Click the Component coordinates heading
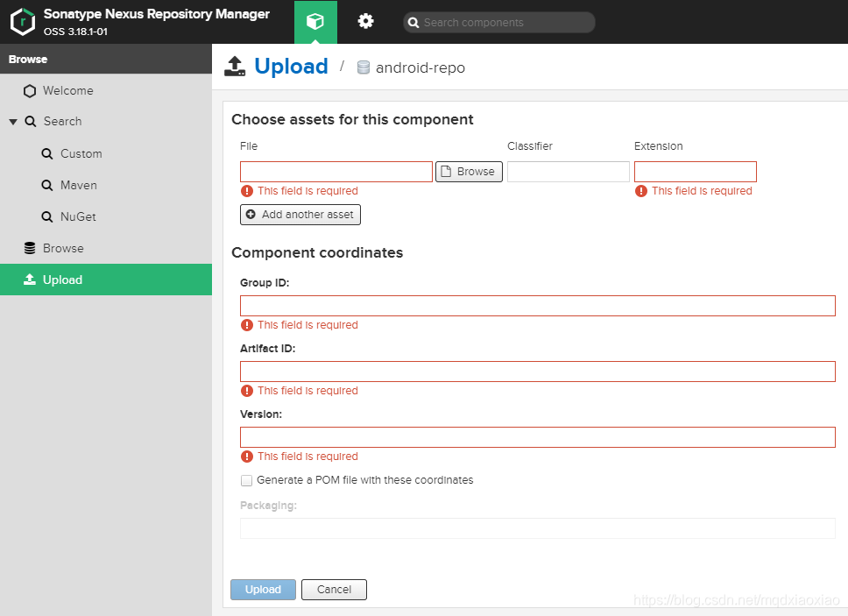 pos(317,252)
